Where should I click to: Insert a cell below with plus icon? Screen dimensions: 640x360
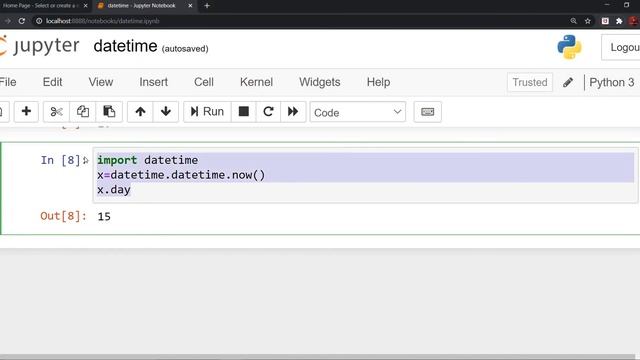[x=26, y=111]
